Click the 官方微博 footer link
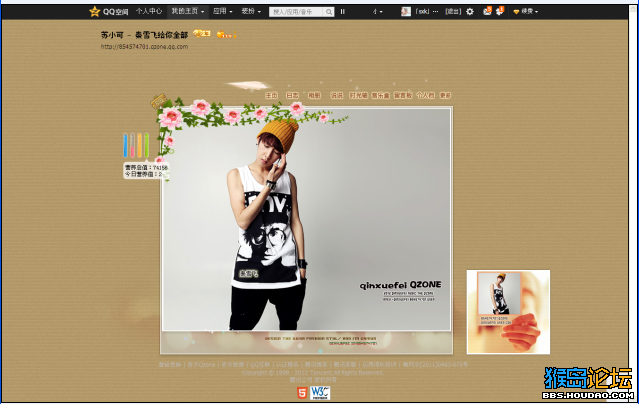 (233, 364)
